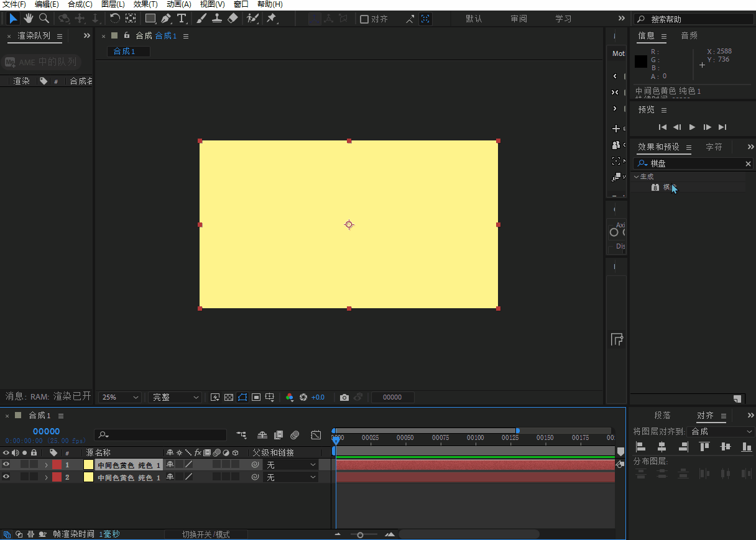
Task: Open the parent dropdown for layer 1
Action: (290, 464)
